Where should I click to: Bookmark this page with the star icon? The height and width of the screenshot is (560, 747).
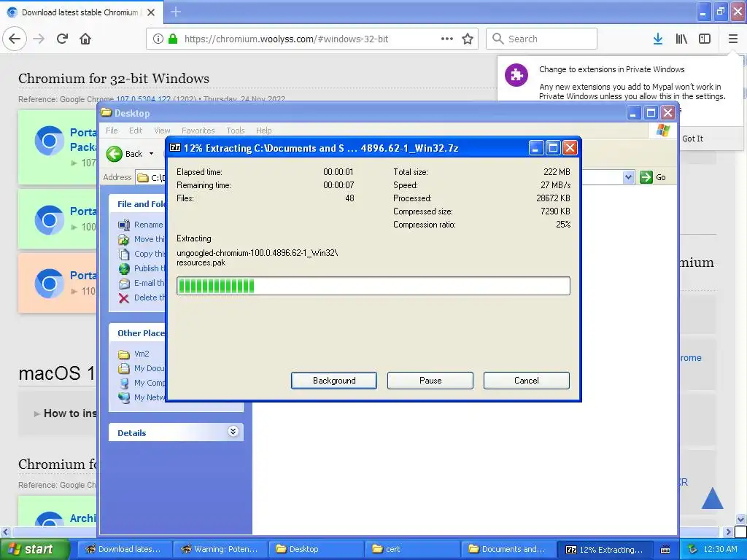pyautogui.click(x=468, y=39)
